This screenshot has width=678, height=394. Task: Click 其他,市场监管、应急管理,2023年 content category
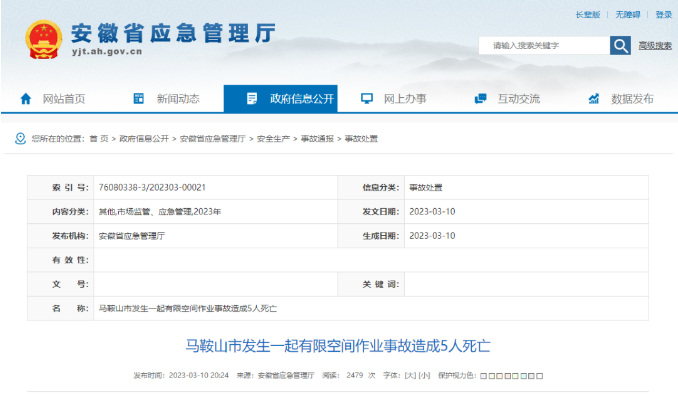[160, 211]
